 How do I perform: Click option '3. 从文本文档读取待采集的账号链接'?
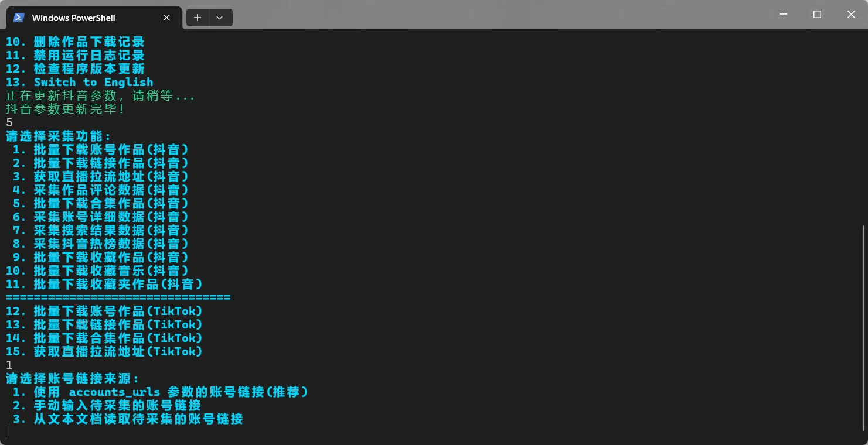click(128, 419)
